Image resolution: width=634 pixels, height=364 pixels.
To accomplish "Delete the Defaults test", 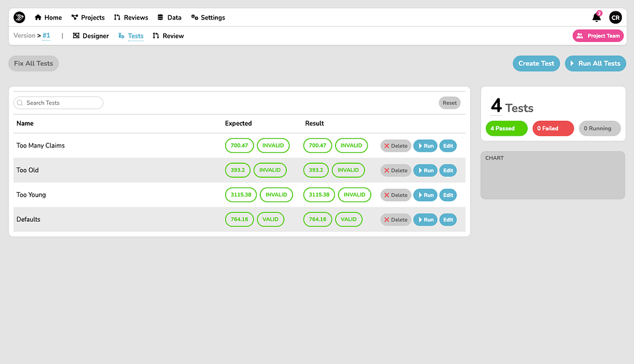I will click(x=396, y=220).
